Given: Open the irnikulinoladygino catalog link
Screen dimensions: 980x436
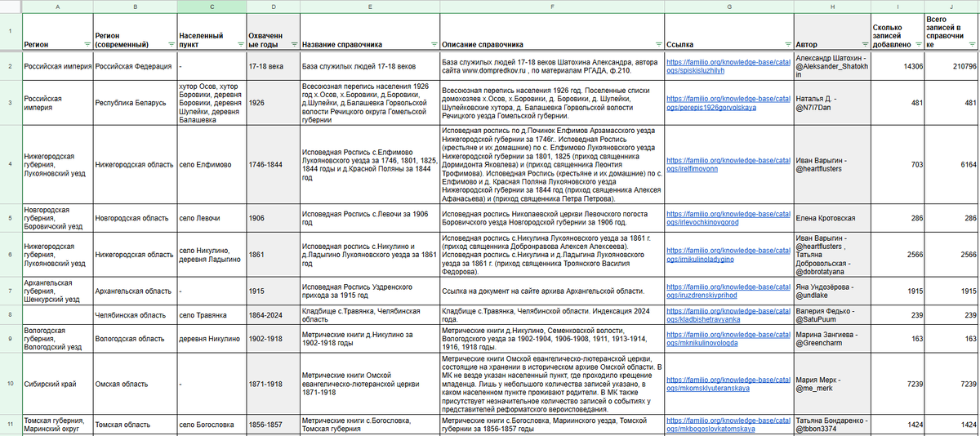Looking at the screenshot, I should 728,255.
